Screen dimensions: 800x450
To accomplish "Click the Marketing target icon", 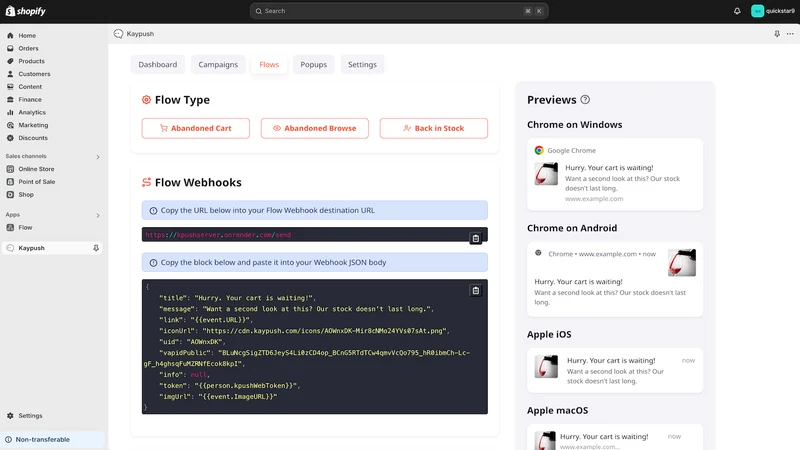I will point(10,125).
